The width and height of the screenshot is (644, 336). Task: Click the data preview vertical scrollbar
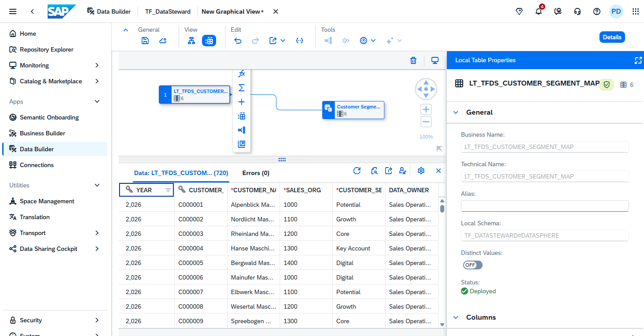(x=442, y=209)
